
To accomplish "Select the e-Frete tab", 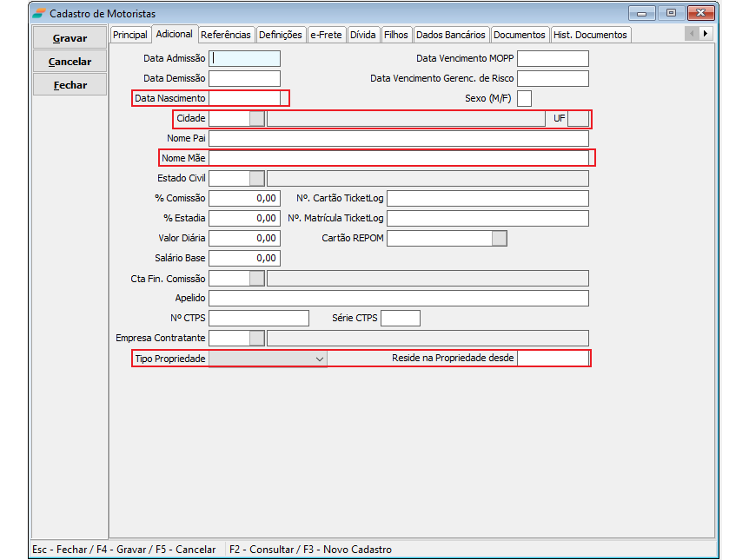I will [326, 35].
